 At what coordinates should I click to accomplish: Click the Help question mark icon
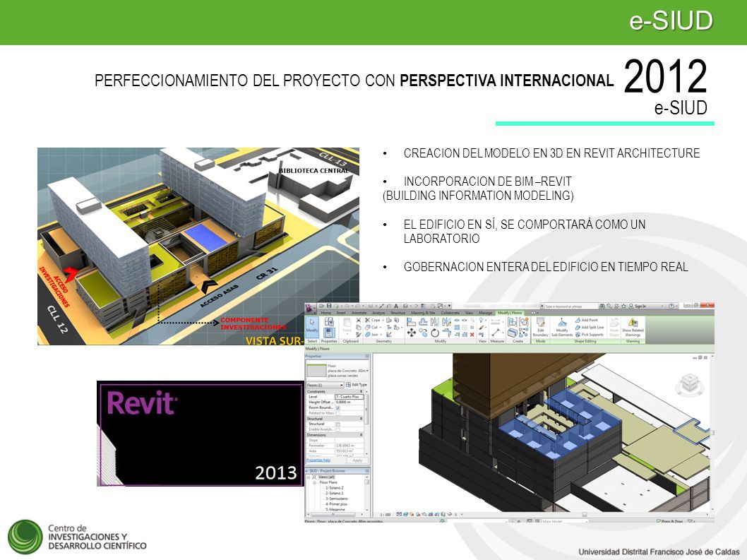[x=671, y=306]
